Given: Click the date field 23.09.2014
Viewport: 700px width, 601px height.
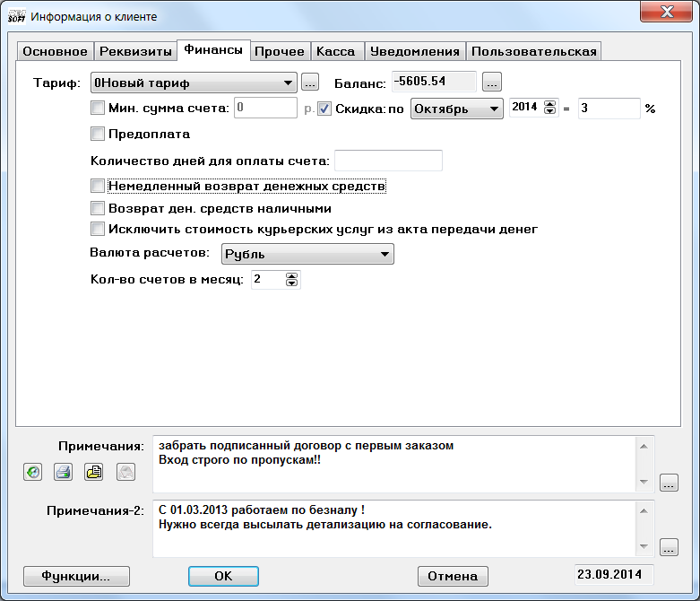Looking at the screenshot, I should [x=614, y=575].
